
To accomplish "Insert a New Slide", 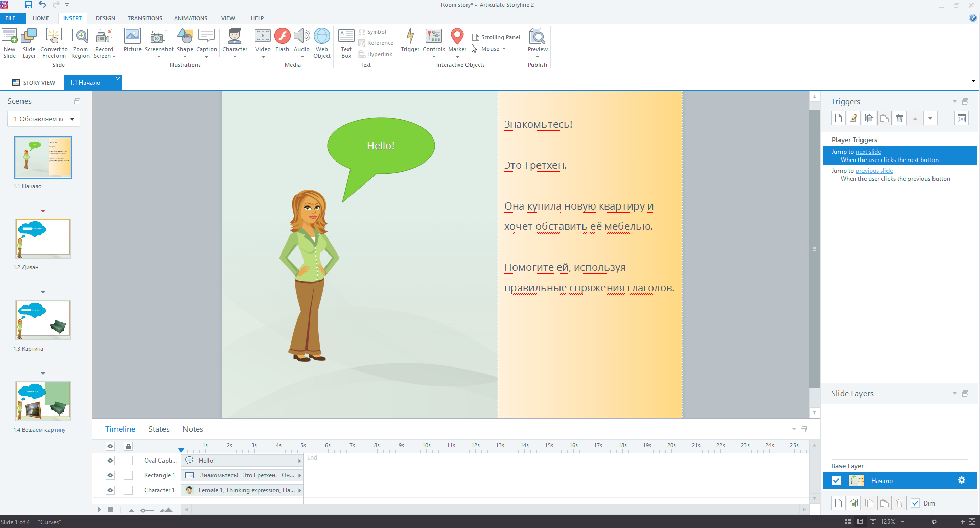I will (9, 43).
